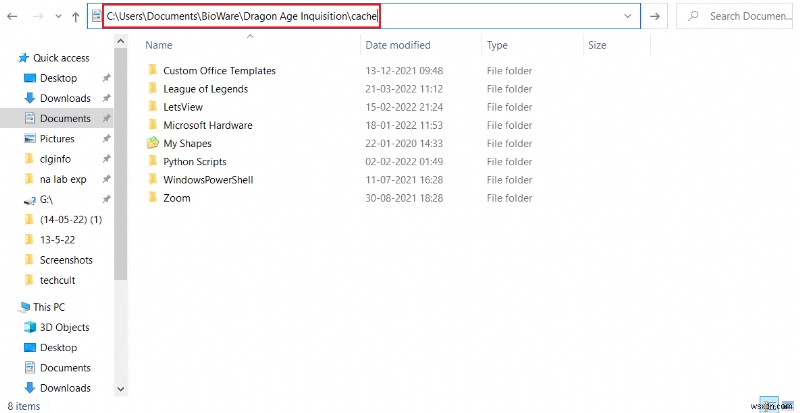Viewport: 800px width, 413px height.
Task: Select the Zoom folder icon
Action: coord(153,198)
